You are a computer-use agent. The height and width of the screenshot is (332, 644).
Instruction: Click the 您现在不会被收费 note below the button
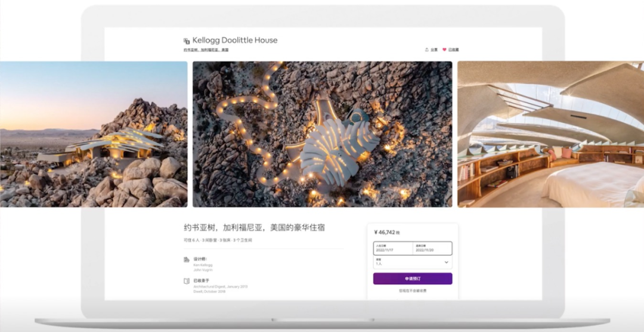click(413, 291)
